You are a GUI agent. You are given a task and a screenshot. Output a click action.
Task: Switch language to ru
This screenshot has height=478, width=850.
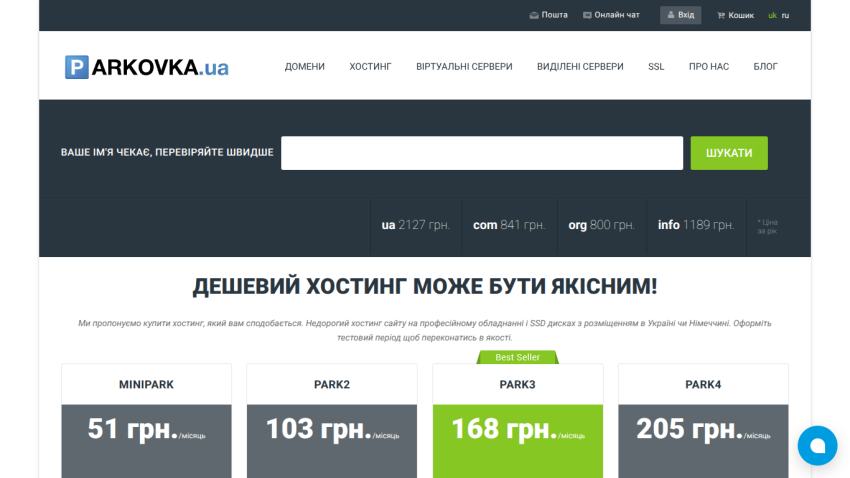tap(785, 15)
